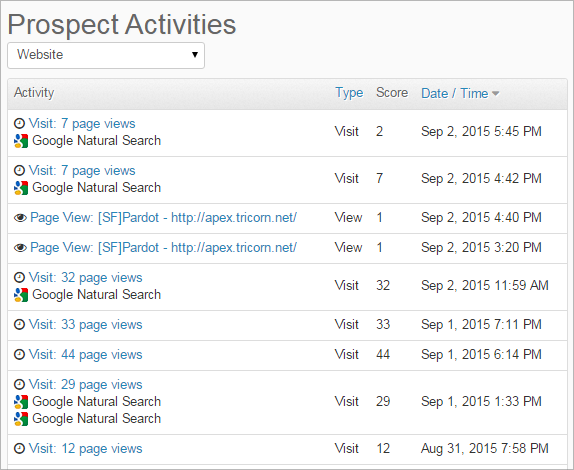Click clock icon of 4:42 PM visit
Viewport: 574px width, 470px height.
click(19, 170)
